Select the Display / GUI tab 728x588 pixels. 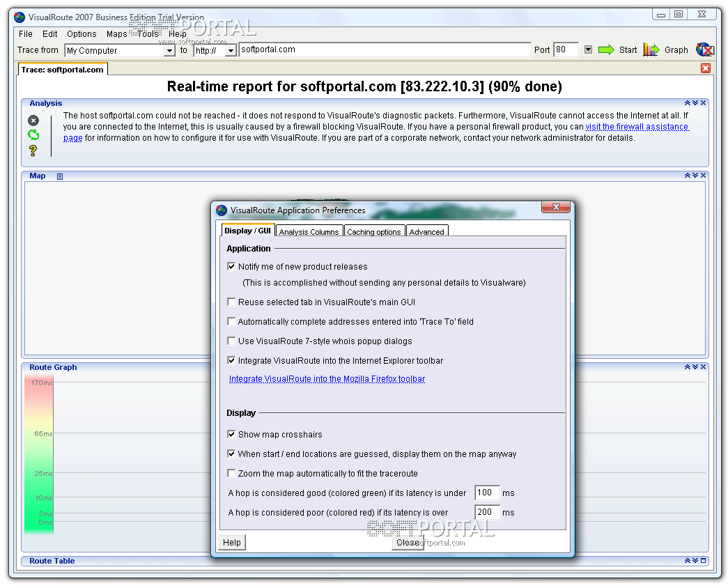[x=247, y=231]
